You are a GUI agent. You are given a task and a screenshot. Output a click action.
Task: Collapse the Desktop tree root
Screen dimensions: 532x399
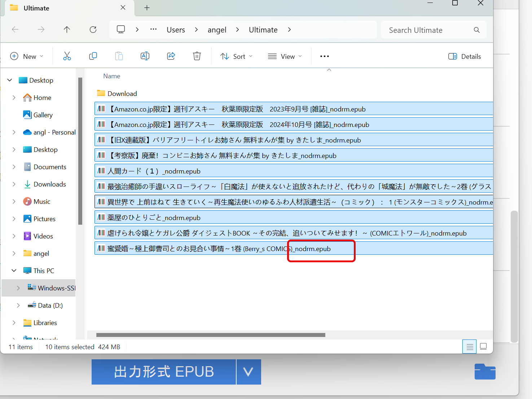click(x=10, y=80)
